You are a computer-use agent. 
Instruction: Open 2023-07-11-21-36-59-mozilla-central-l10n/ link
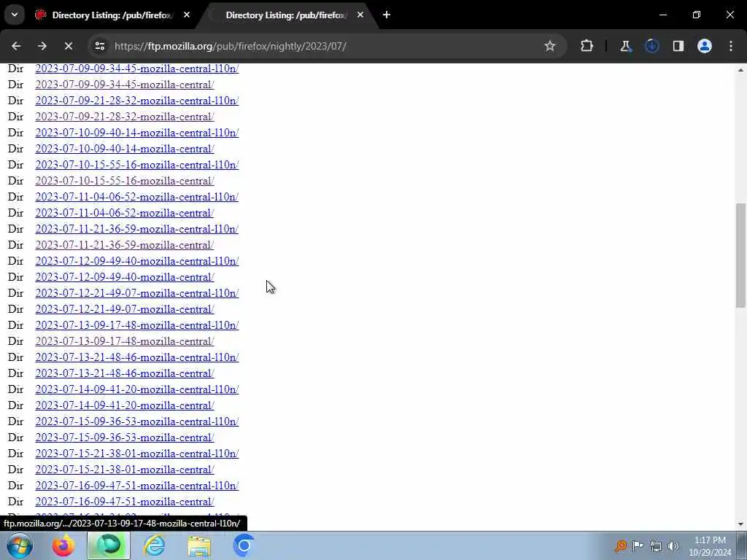pyautogui.click(x=136, y=229)
